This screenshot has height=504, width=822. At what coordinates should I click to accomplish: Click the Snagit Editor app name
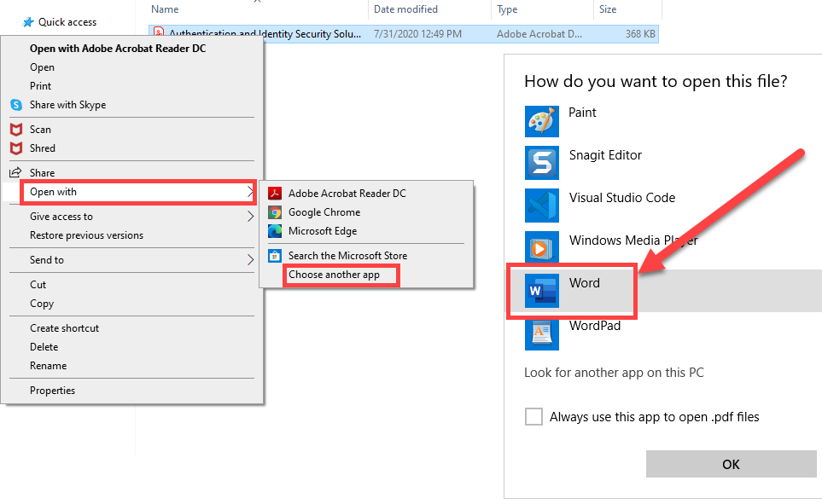[605, 155]
